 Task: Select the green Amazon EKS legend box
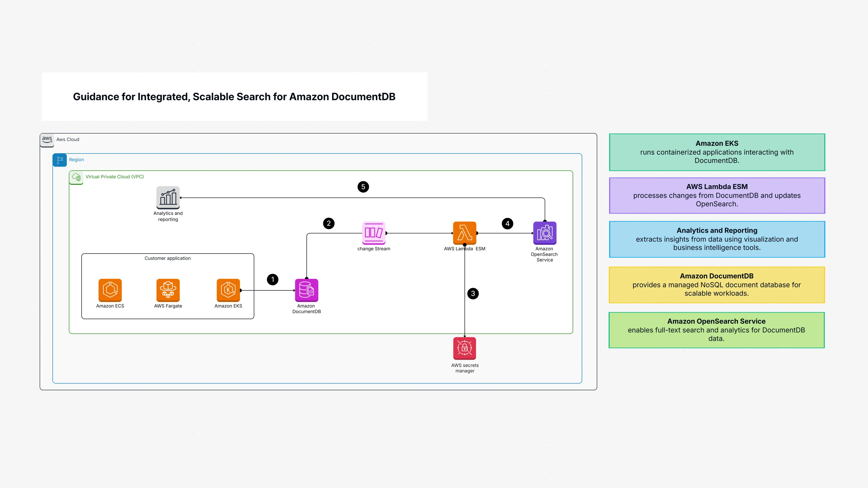point(717,152)
